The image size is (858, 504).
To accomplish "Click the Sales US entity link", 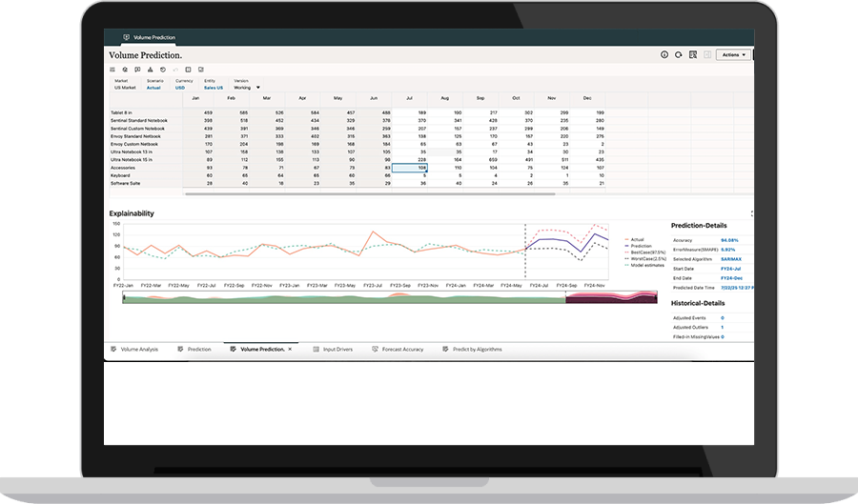I will click(213, 87).
